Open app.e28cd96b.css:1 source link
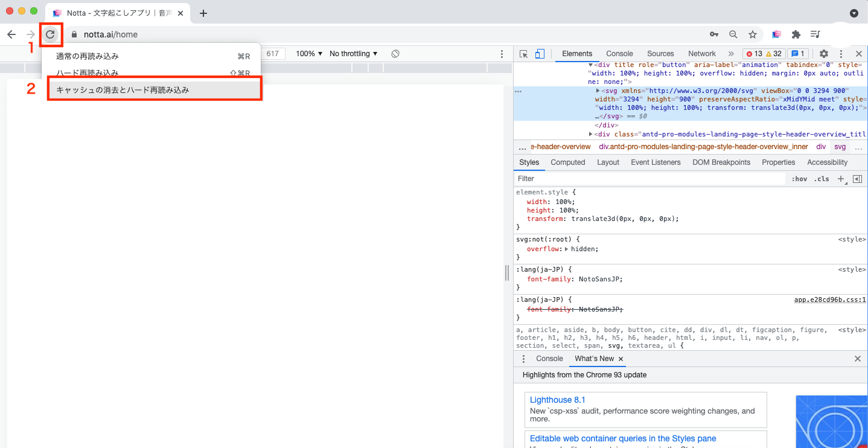Viewport: 868px width, 448px height. click(x=830, y=299)
